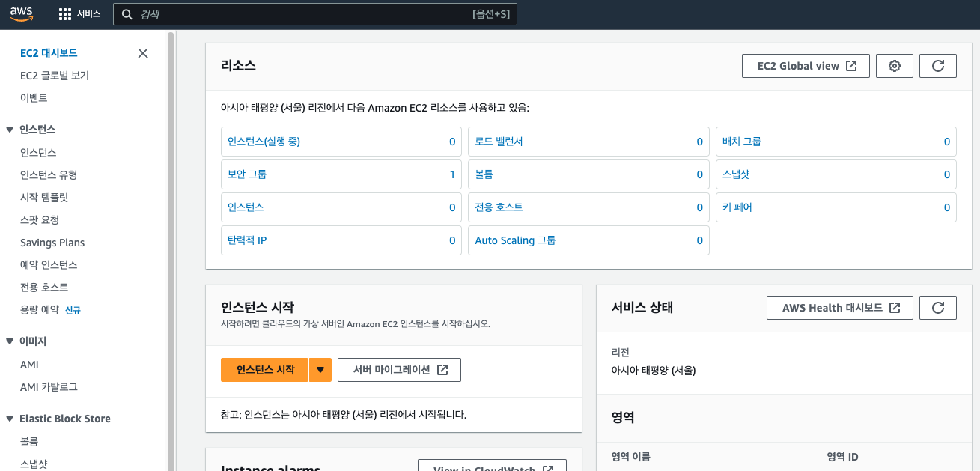Screen dimensions: 980x471
Task: Open AMI 카탈로그 in sidebar
Action: pos(49,387)
